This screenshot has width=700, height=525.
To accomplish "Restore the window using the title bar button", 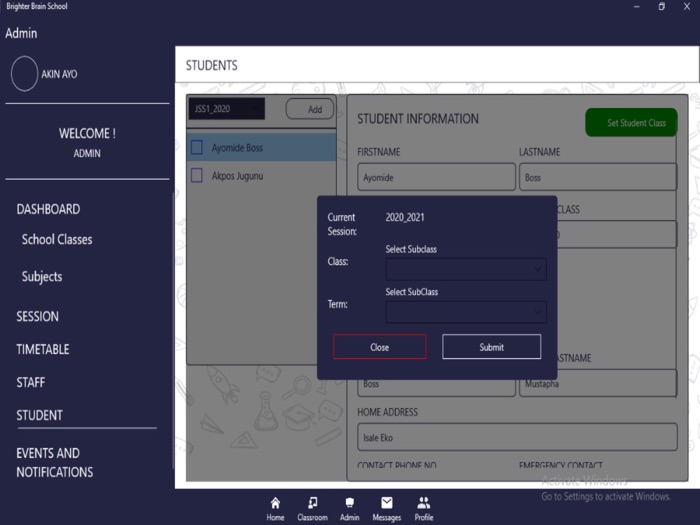I will (x=661, y=7).
